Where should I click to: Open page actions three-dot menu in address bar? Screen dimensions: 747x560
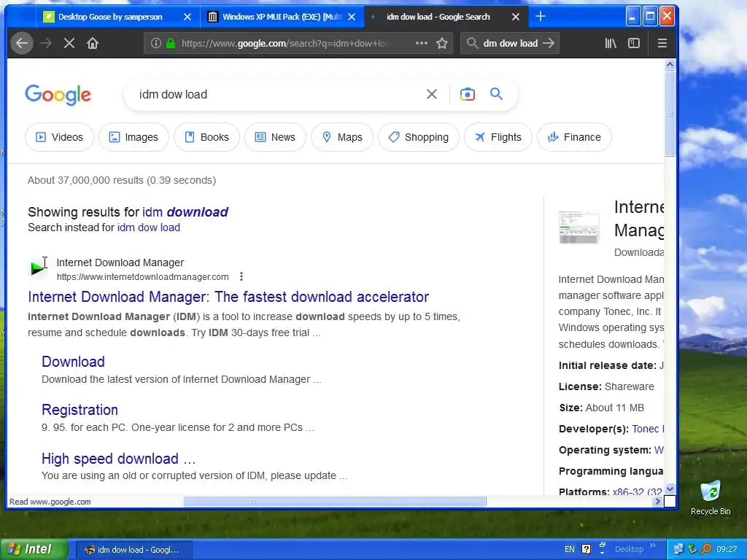(x=421, y=43)
